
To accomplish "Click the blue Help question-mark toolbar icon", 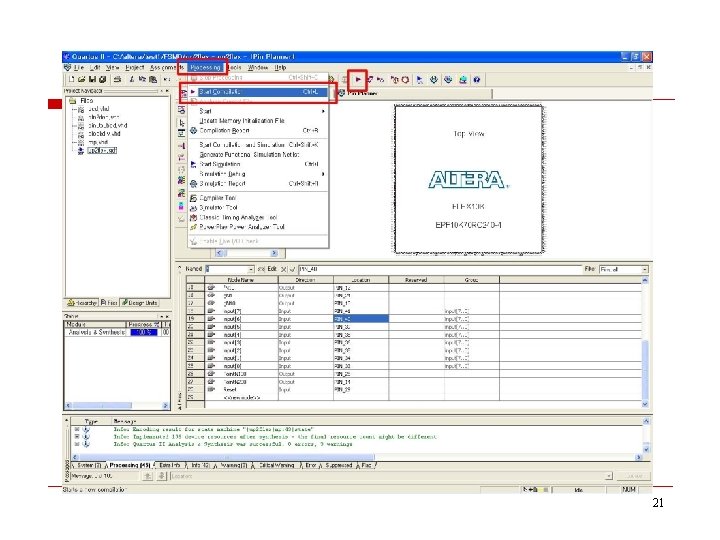I will pos(477,80).
